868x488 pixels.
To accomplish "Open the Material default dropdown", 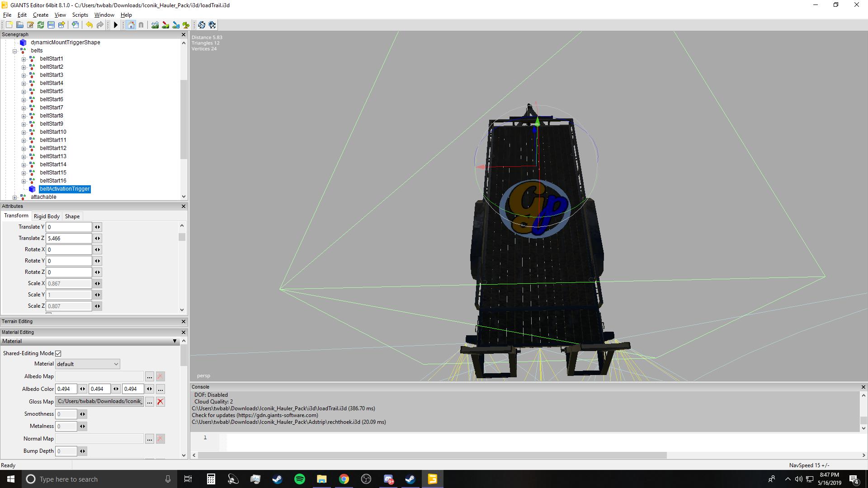I will point(88,364).
